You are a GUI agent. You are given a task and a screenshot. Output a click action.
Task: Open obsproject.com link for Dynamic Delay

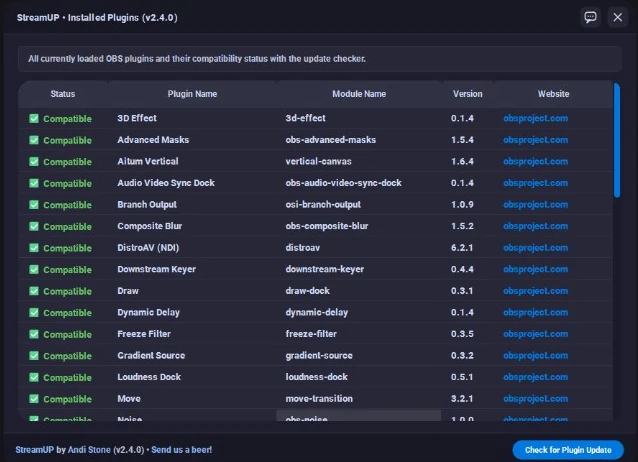point(535,313)
